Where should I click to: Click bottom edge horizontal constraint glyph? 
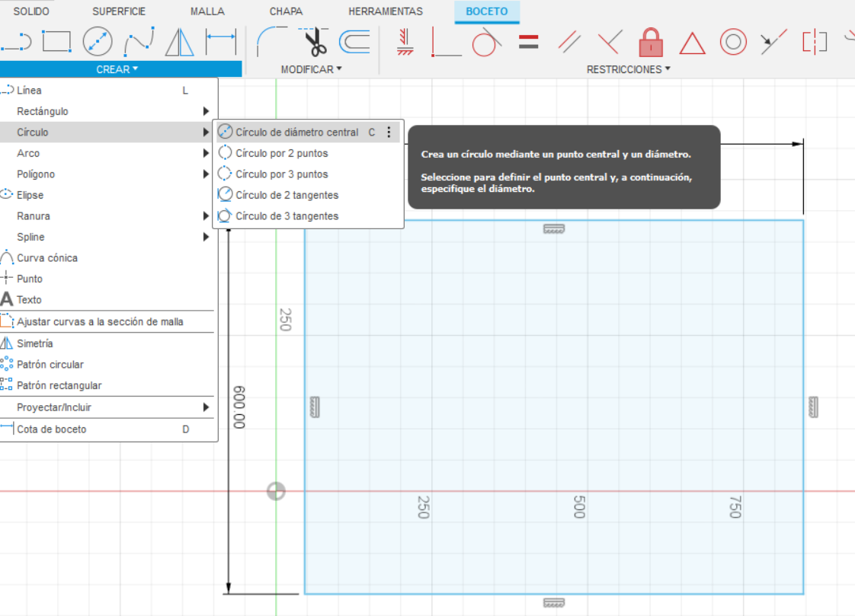pyautogui.click(x=554, y=602)
